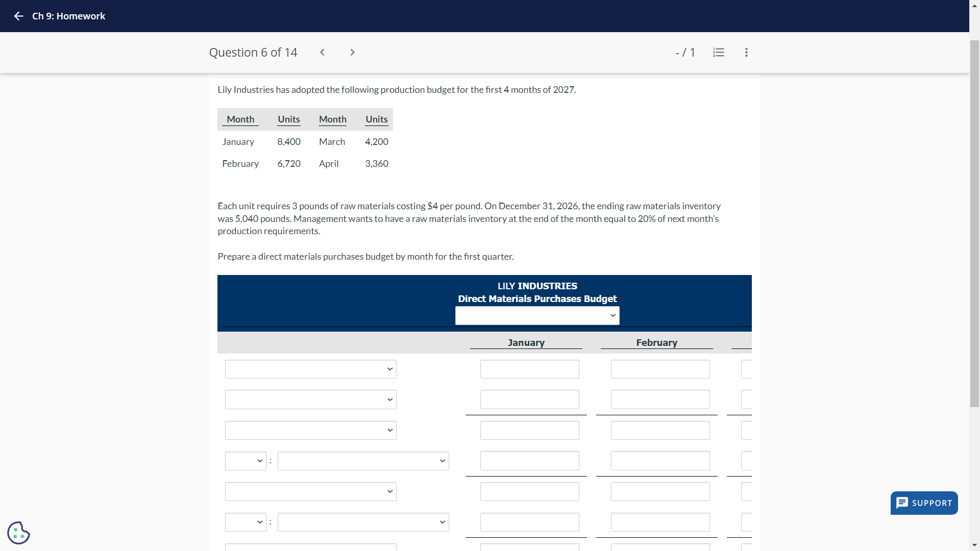Click the Ch 9: Homework title link

point(68,16)
